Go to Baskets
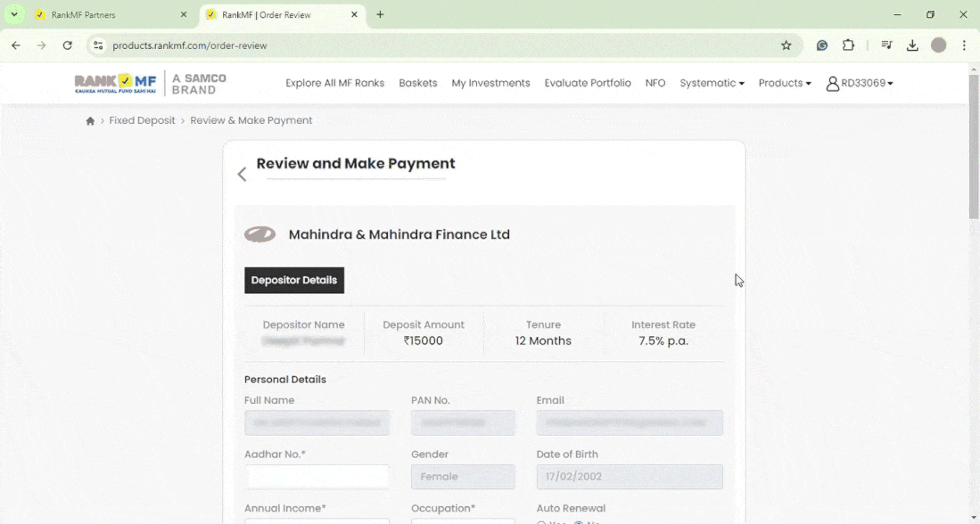This screenshot has width=980, height=524. [x=418, y=83]
